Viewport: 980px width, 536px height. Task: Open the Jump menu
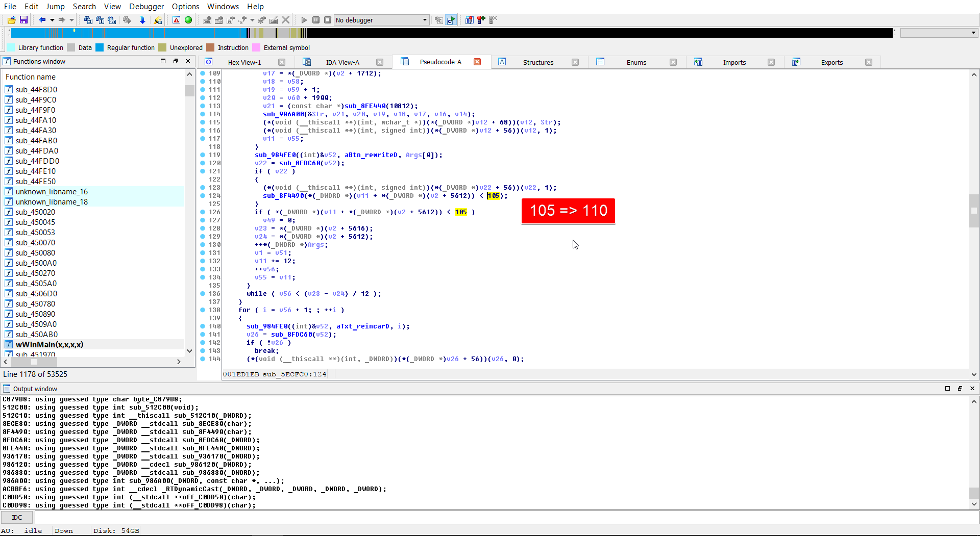point(55,6)
